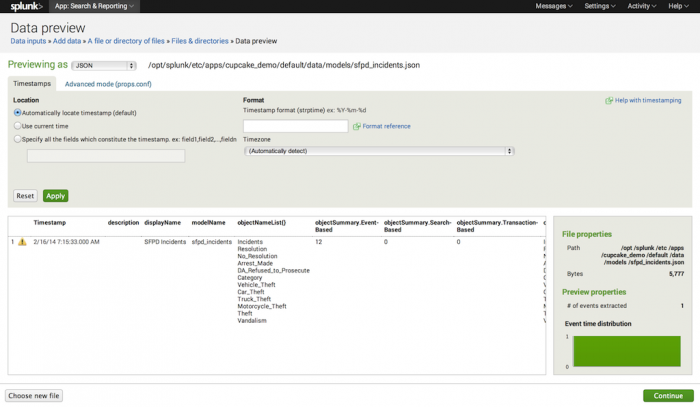Select Specify all fields timestamp option
The height and width of the screenshot is (407, 700).
click(17, 139)
